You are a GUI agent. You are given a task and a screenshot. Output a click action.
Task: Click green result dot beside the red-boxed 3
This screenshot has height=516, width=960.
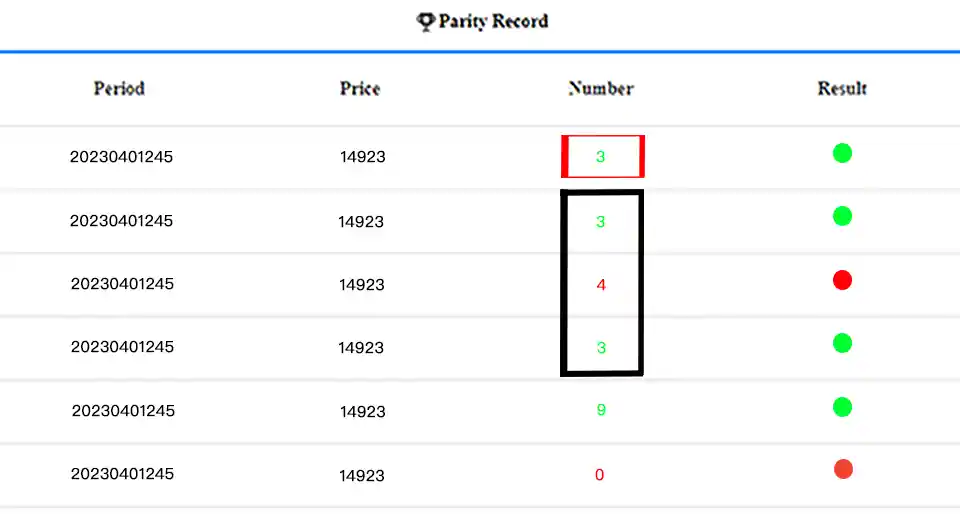(842, 153)
